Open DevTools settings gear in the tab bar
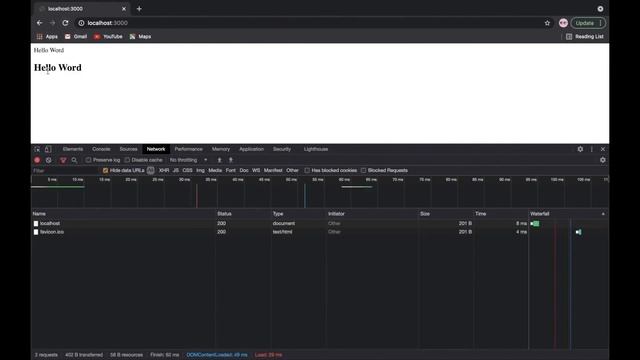The width and height of the screenshot is (640, 360). [x=580, y=149]
